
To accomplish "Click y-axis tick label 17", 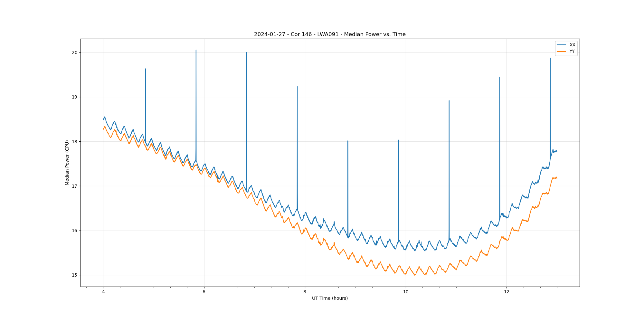I will pyautogui.click(x=75, y=186).
